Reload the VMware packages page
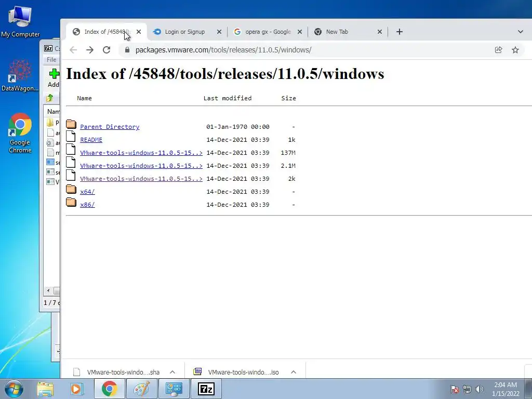This screenshot has height=399, width=532. tap(107, 50)
